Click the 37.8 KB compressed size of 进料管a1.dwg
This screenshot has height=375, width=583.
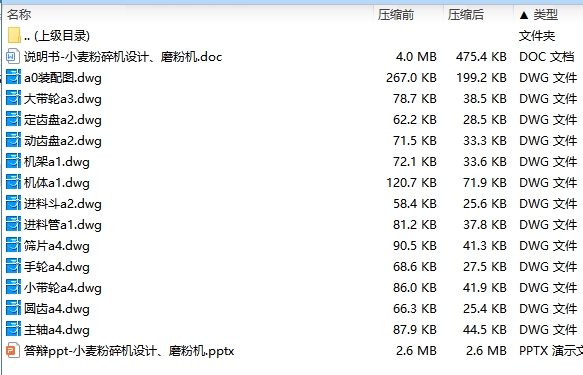(485, 224)
